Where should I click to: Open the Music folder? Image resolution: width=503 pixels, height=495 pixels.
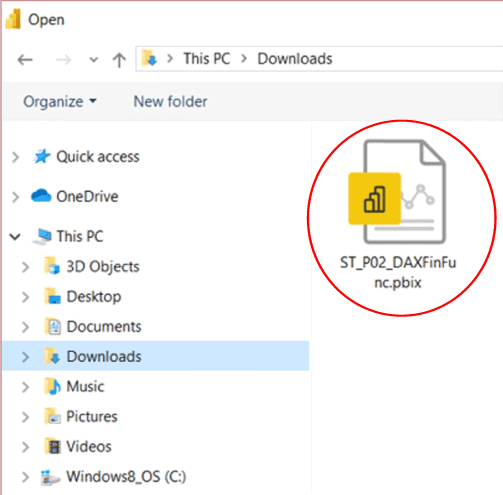tap(85, 387)
